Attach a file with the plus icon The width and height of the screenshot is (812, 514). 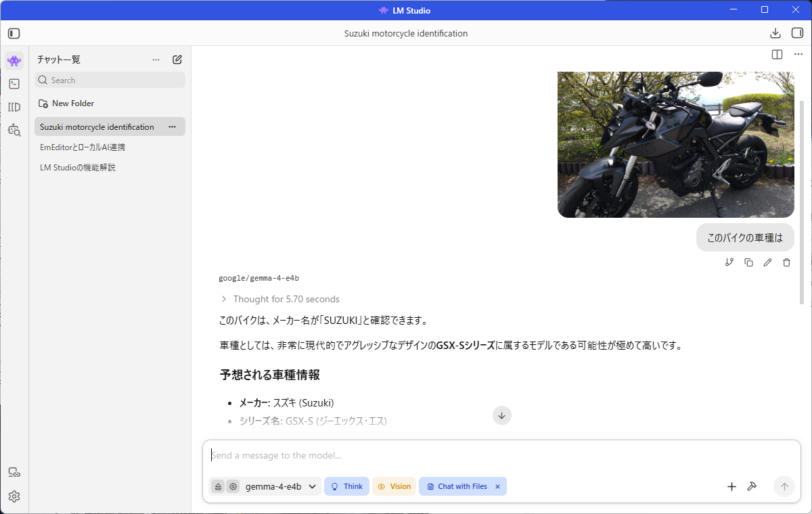731,486
